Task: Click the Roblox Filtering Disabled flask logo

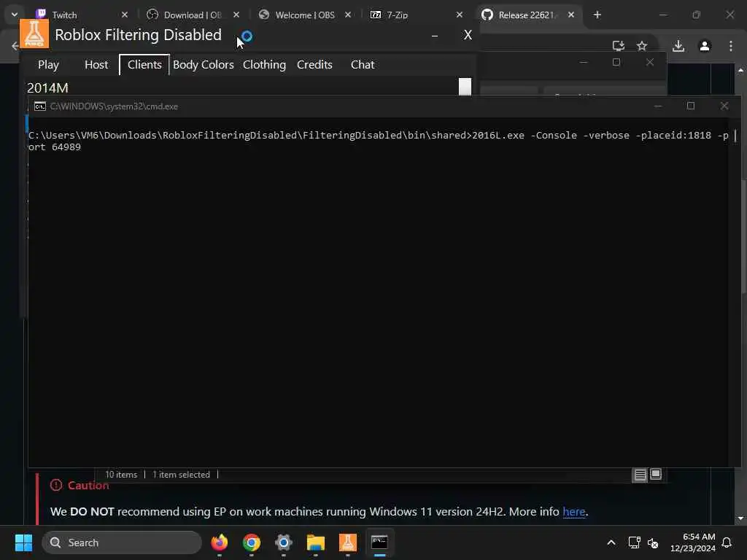Action: click(34, 34)
